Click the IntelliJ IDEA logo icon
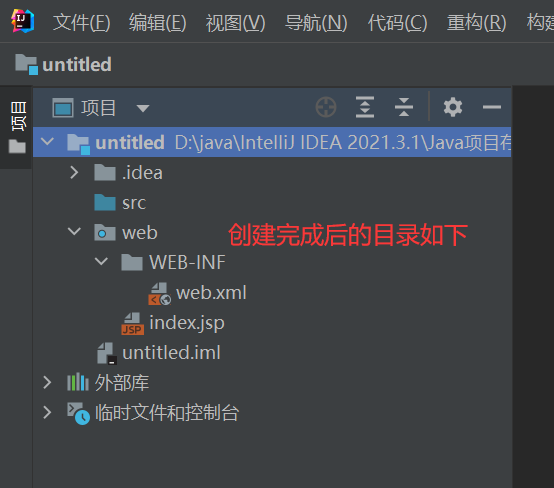This screenshot has height=488, width=554. click(23, 21)
